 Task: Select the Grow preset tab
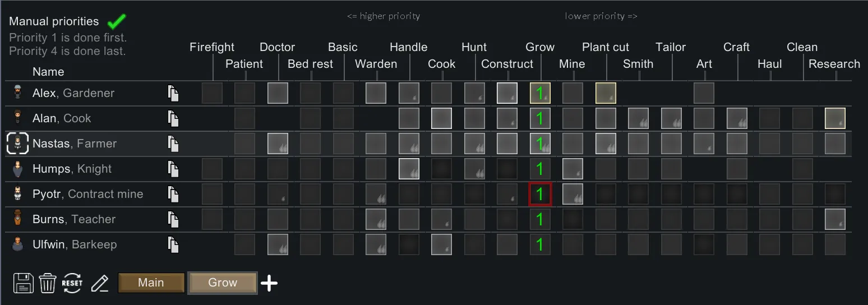223,283
